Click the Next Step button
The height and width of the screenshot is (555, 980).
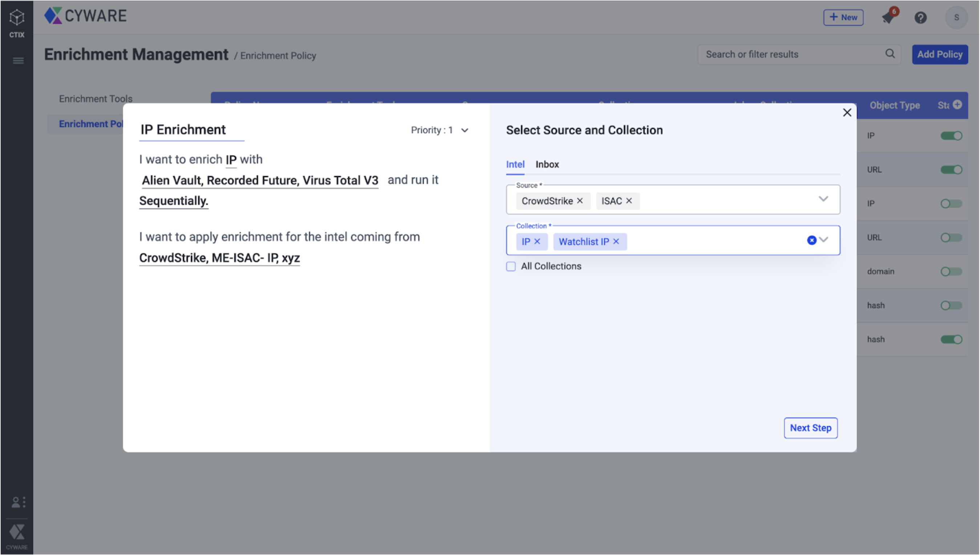pos(810,428)
